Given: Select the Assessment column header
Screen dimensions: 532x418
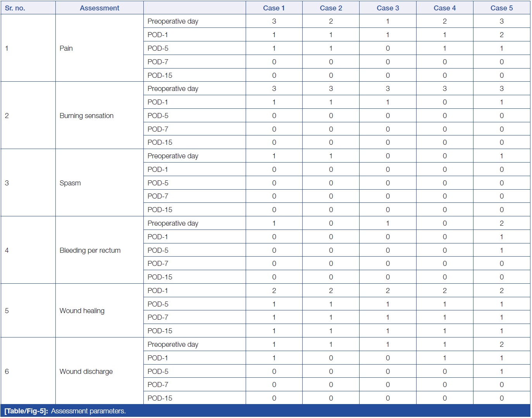Looking at the screenshot, I should click(x=99, y=8).
